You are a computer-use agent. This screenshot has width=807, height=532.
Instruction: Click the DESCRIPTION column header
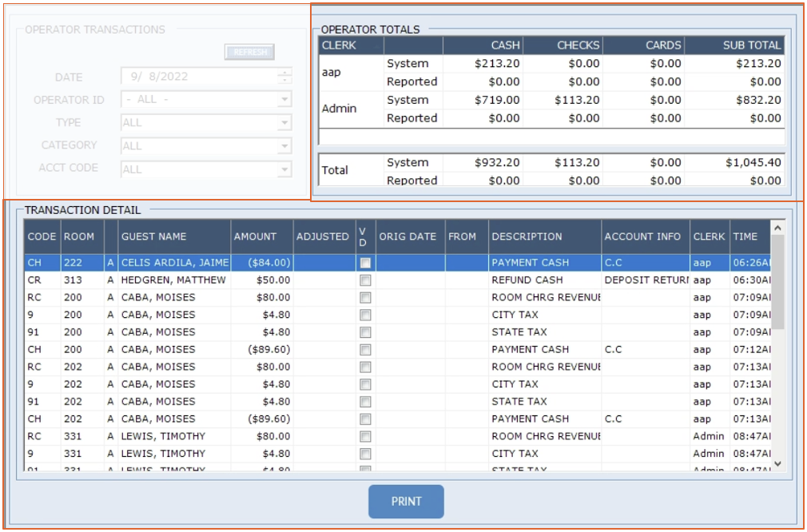tap(527, 236)
